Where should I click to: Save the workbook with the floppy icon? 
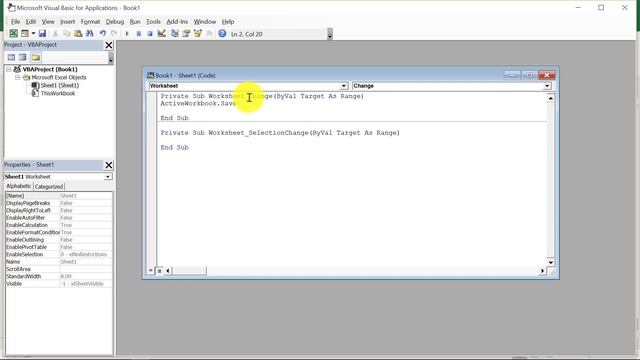(x=42, y=33)
